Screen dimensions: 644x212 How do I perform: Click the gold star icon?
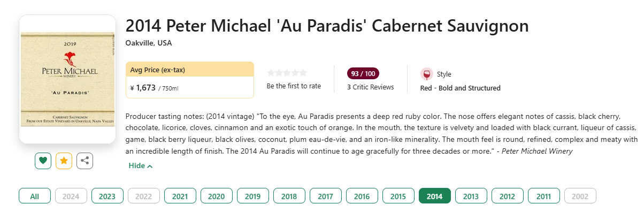pos(64,161)
